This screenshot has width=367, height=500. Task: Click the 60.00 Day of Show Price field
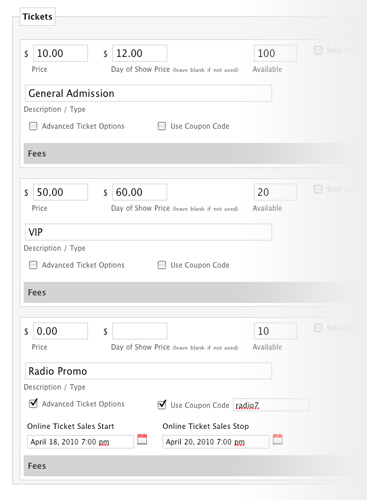tap(139, 192)
